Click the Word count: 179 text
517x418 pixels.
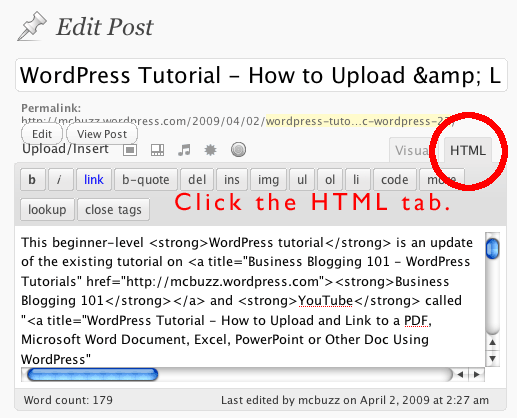point(68,400)
